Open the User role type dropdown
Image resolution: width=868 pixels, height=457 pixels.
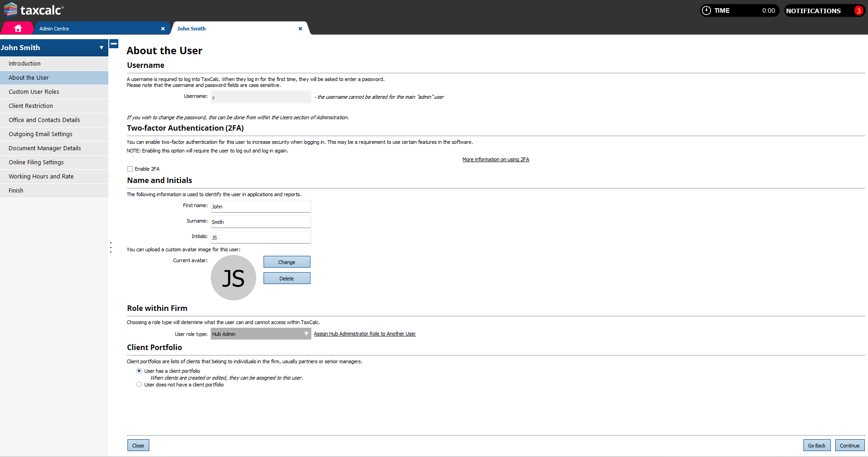(260, 334)
